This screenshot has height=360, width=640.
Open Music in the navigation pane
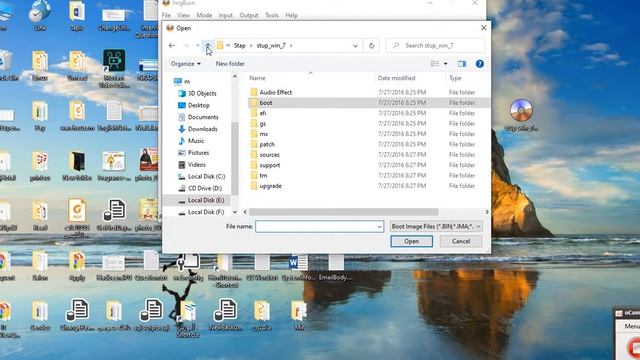pyautogui.click(x=191, y=140)
